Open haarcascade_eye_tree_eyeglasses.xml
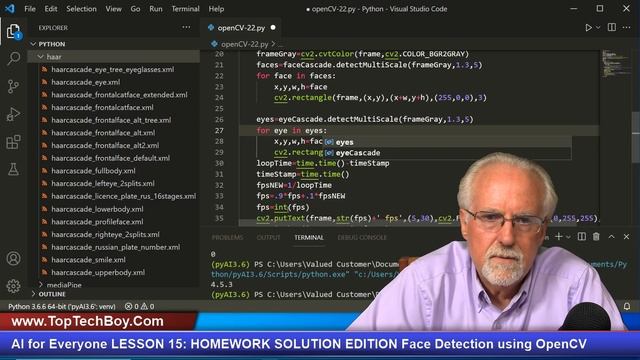640x360 pixels. pyautogui.click(x=113, y=69)
